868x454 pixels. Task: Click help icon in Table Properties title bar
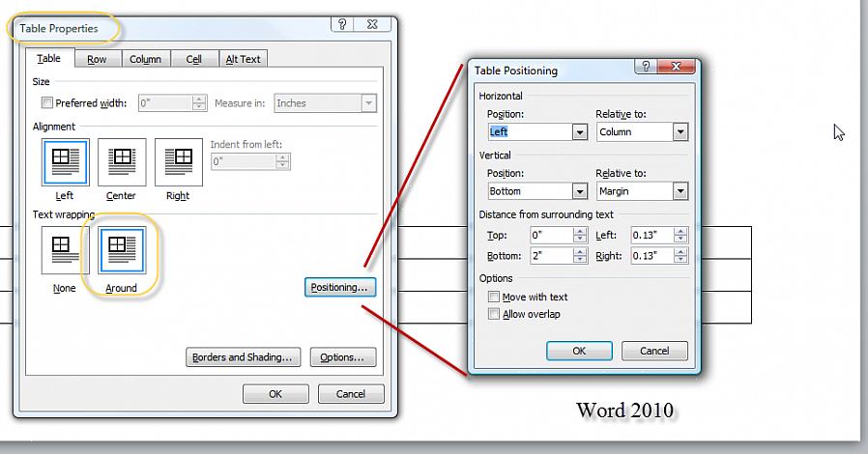click(343, 24)
